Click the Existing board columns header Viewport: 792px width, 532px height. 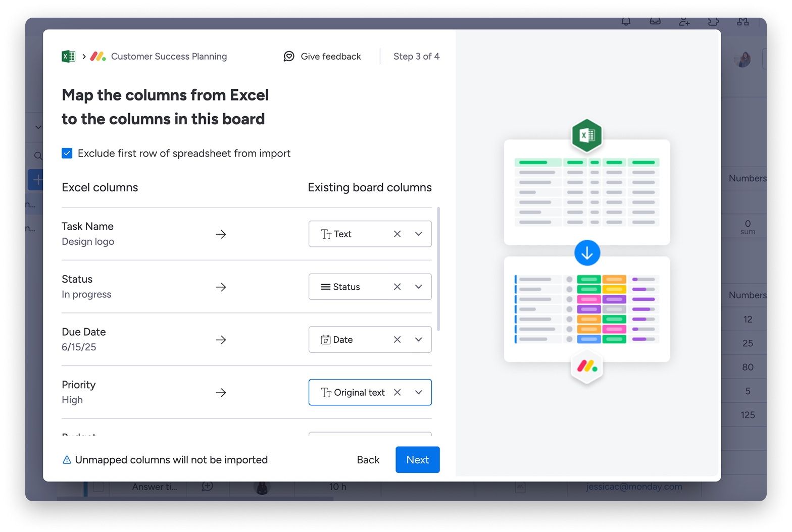tap(370, 187)
